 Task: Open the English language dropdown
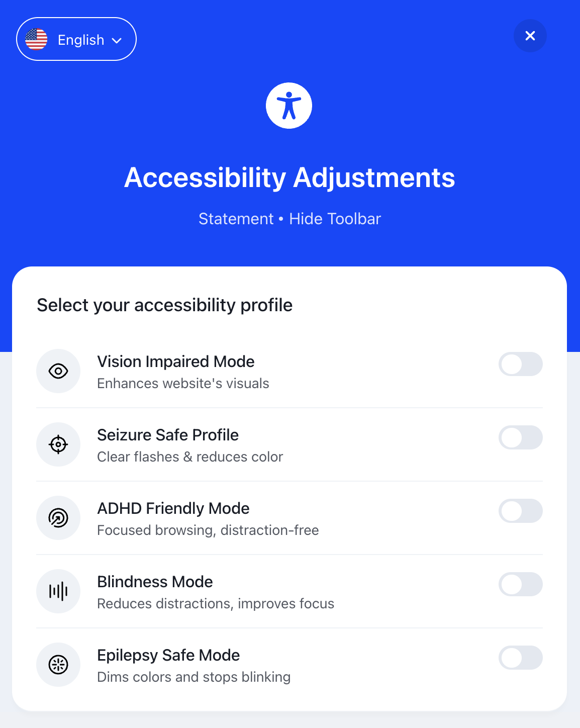point(80,40)
